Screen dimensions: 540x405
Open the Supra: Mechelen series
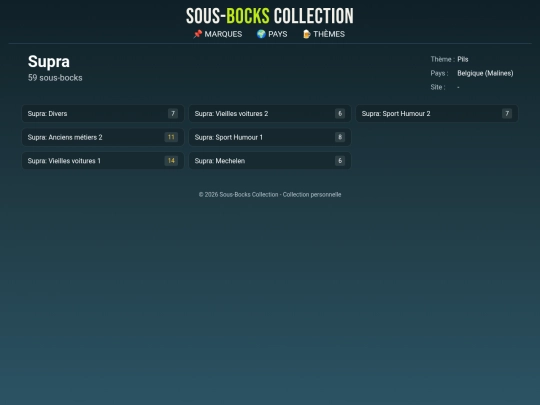pos(270,161)
